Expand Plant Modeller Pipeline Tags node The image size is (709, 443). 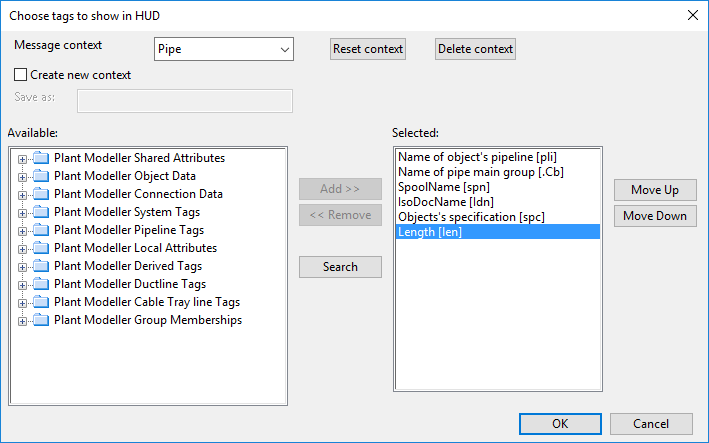coord(22,231)
